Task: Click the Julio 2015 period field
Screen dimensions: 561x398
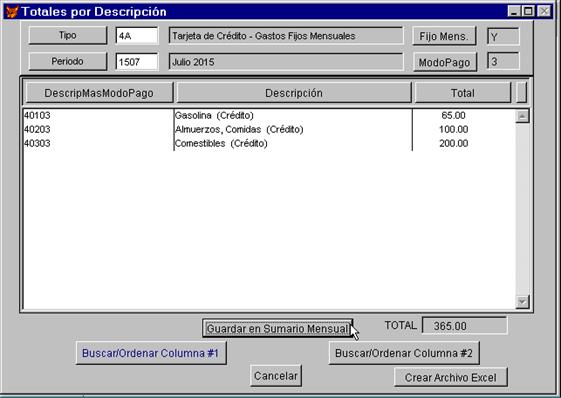Action: pos(286,62)
